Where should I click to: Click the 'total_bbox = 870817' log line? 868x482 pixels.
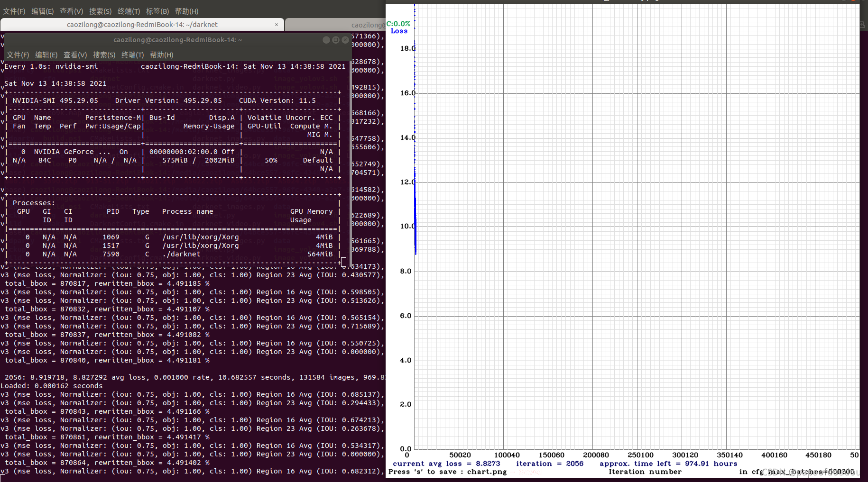pos(107,283)
